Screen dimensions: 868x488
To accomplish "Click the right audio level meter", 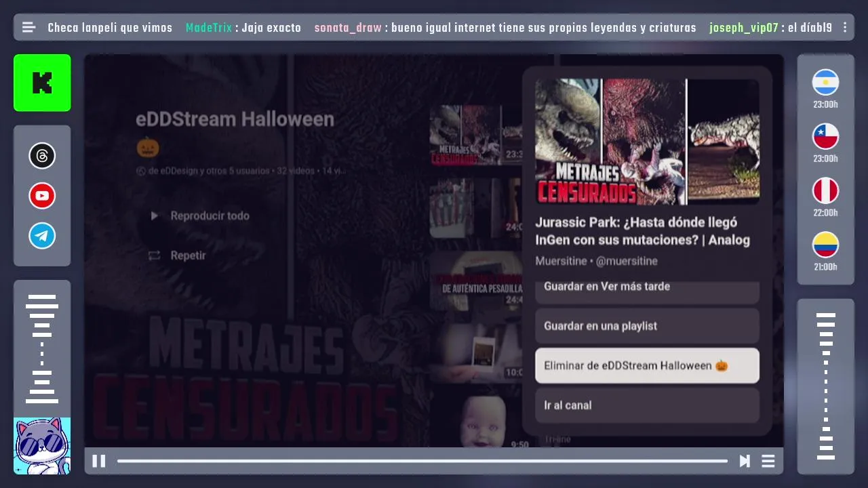I will coord(825,386).
